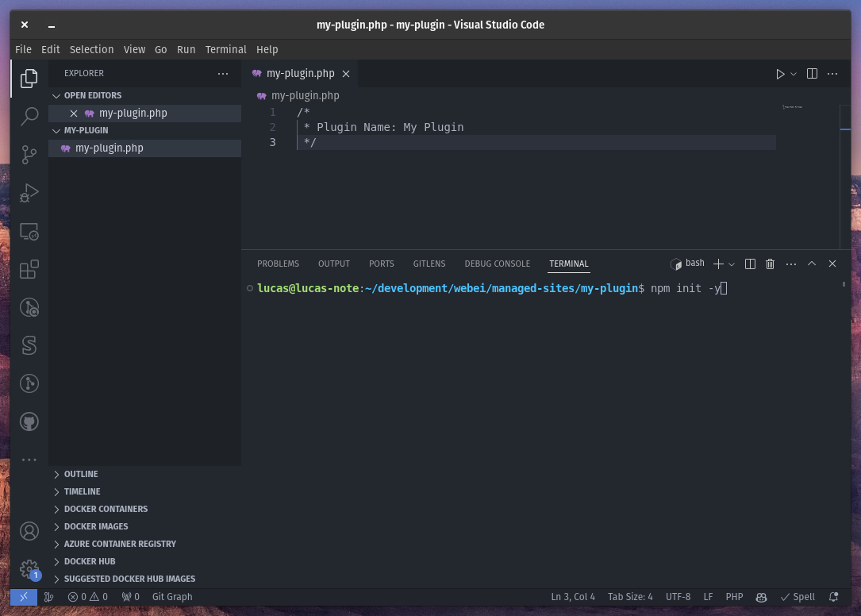
Task: Open run options dropdown arrow beside play icon
Action: (x=794, y=74)
